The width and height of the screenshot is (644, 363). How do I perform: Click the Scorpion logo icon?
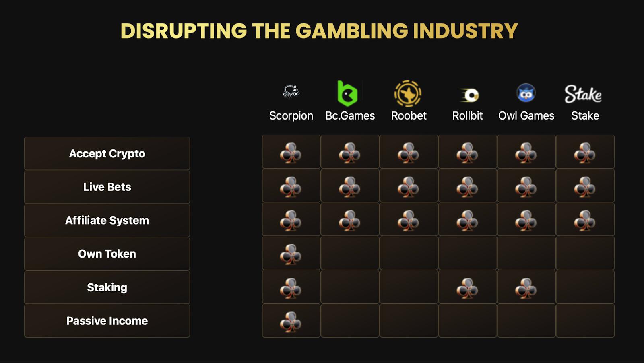click(291, 92)
